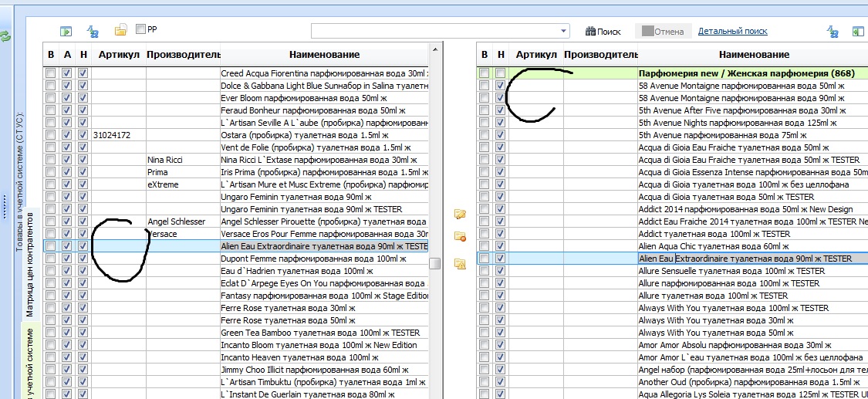Screen dimensions: 868x399
Task: Click left table's column А header
Action: pos(67,55)
